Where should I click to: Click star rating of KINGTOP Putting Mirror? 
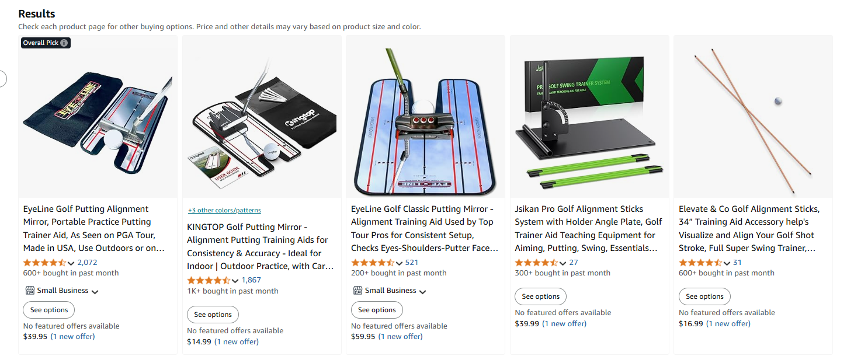click(209, 281)
